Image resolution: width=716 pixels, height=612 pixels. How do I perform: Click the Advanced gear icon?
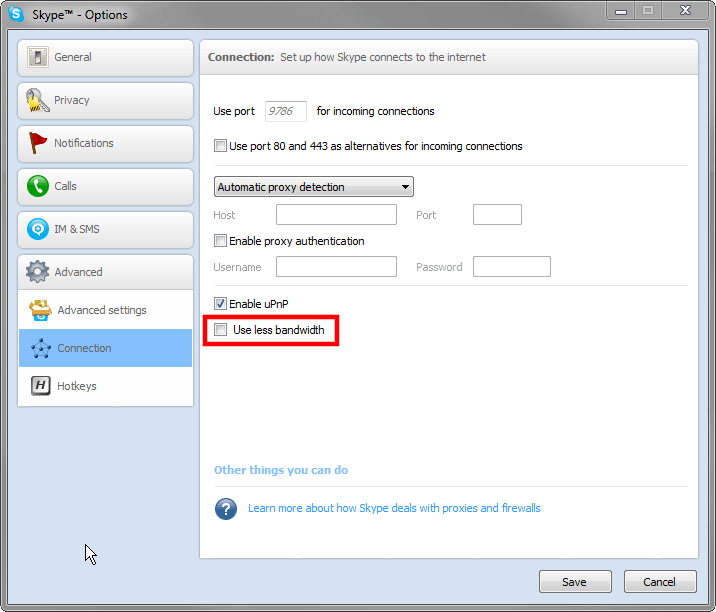38,272
